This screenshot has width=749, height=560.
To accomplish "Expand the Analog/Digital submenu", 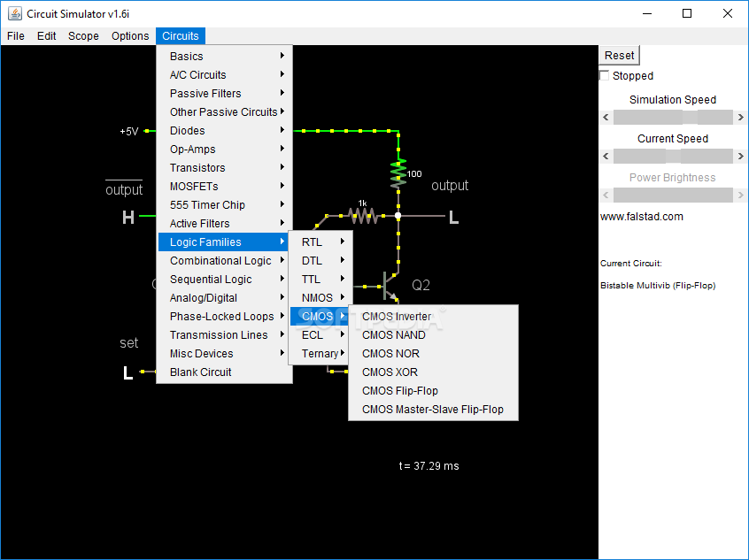I will click(x=224, y=298).
